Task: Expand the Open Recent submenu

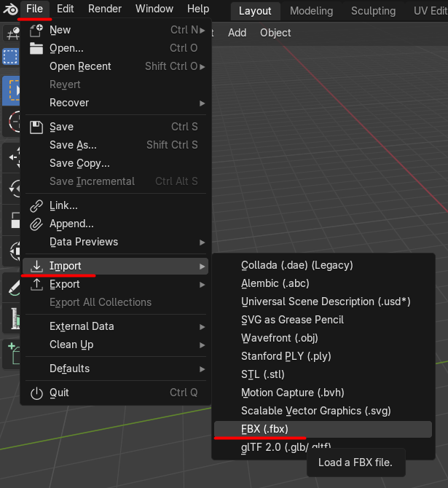Action: [203, 67]
